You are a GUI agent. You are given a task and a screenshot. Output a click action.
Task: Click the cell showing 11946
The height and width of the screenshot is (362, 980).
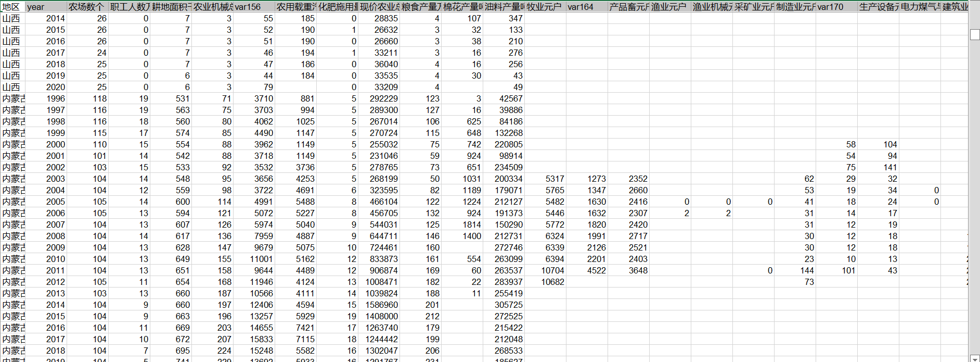(254, 282)
